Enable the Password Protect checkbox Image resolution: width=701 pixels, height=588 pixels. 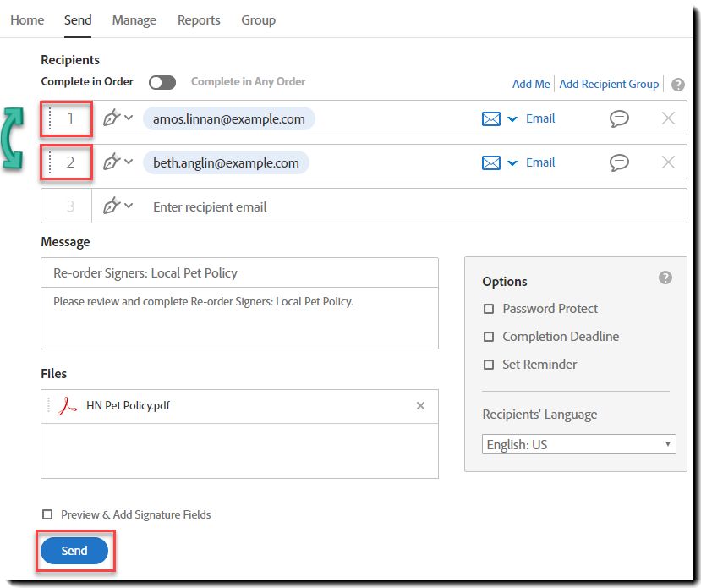pyautogui.click(x=489, y=309)
